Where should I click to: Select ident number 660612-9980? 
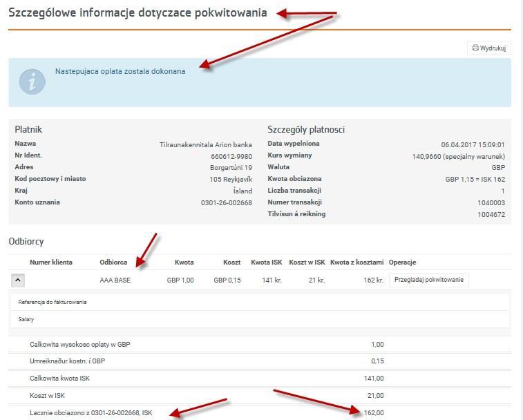click(x=231, y=156)
